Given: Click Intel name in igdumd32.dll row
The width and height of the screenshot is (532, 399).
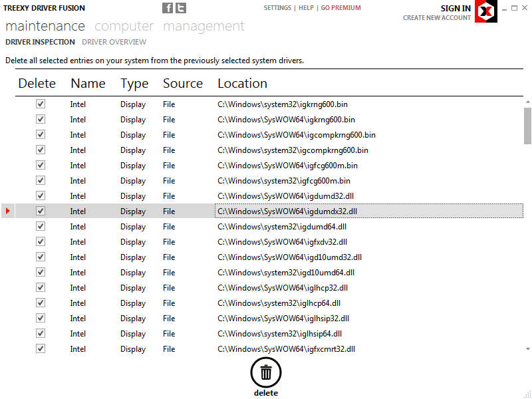Looking at the screenshot, I should [78, 196].
